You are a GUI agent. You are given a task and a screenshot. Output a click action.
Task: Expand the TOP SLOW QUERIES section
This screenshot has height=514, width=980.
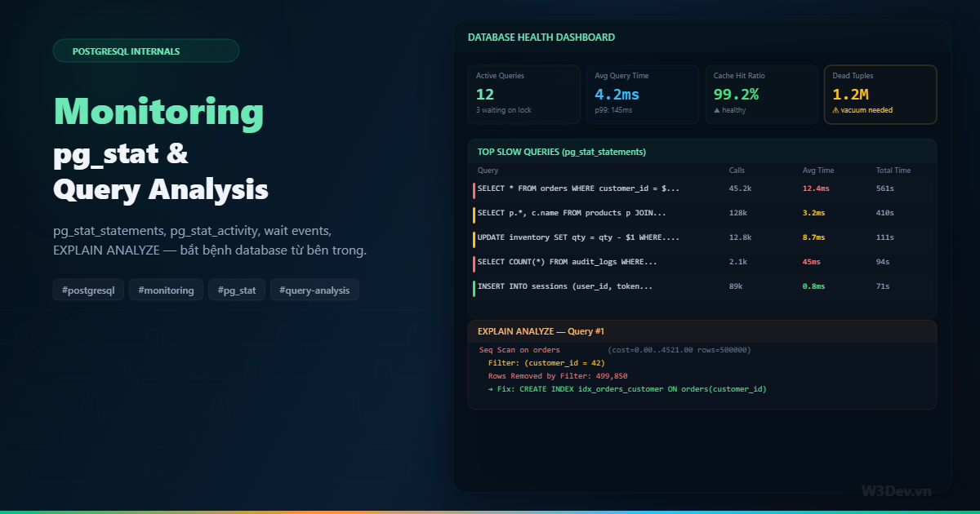point(562,152)
